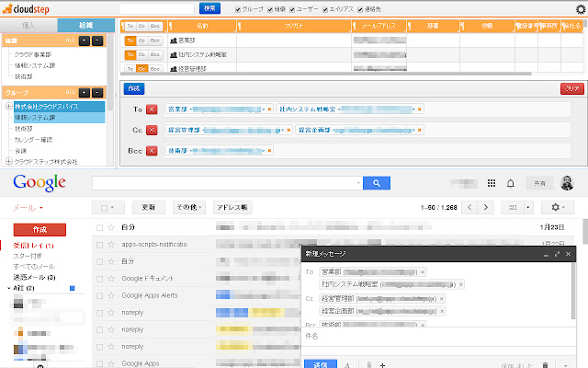Open the メール dropdown menu
The image size is (588, 368).
[x=28, y=208]
